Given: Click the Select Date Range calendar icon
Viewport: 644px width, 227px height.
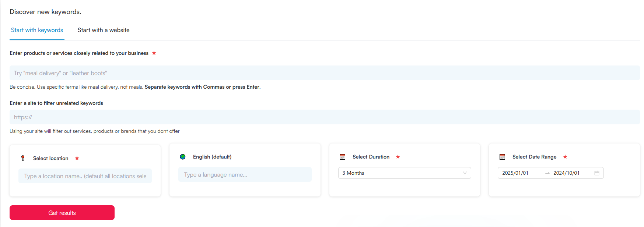Looking at the screenshot, I should point(502,157).
